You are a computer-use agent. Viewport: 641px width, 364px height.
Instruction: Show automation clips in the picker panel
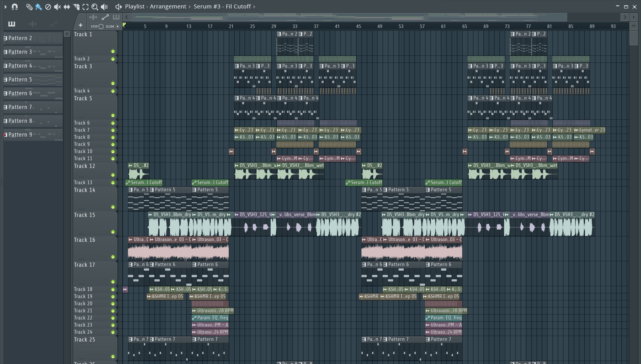tap(53, 24)
